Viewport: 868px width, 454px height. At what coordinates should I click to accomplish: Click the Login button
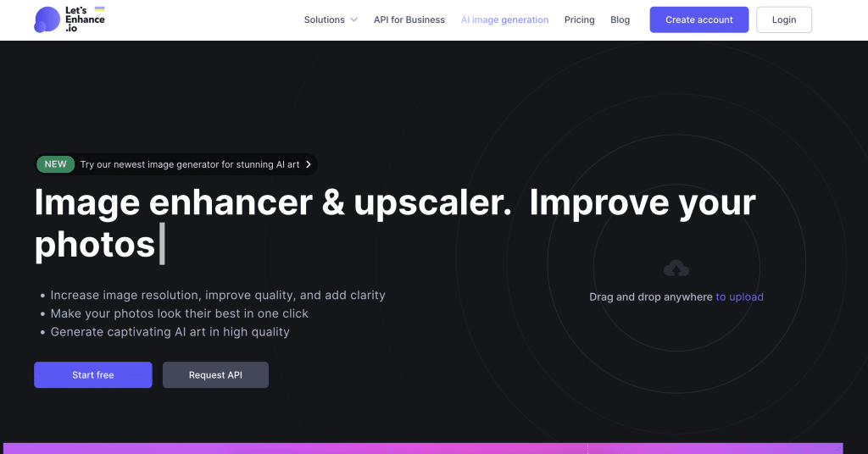(783, 19)
